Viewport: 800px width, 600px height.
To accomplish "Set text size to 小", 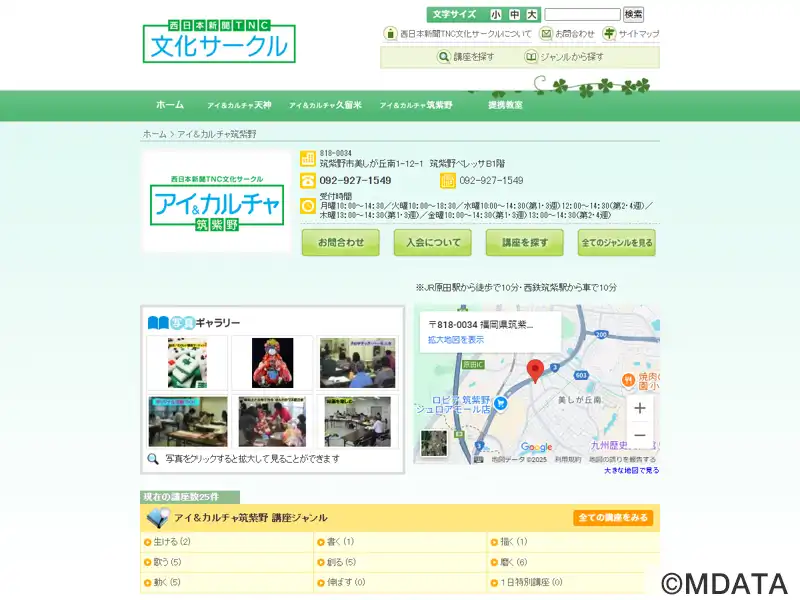I will pyautogui.click(x=495, y=14).
